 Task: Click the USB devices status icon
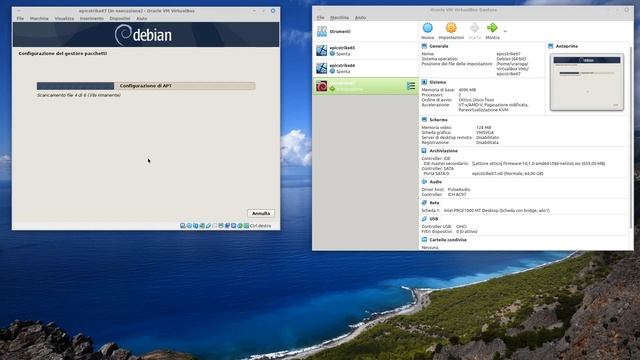click(208, 226)
